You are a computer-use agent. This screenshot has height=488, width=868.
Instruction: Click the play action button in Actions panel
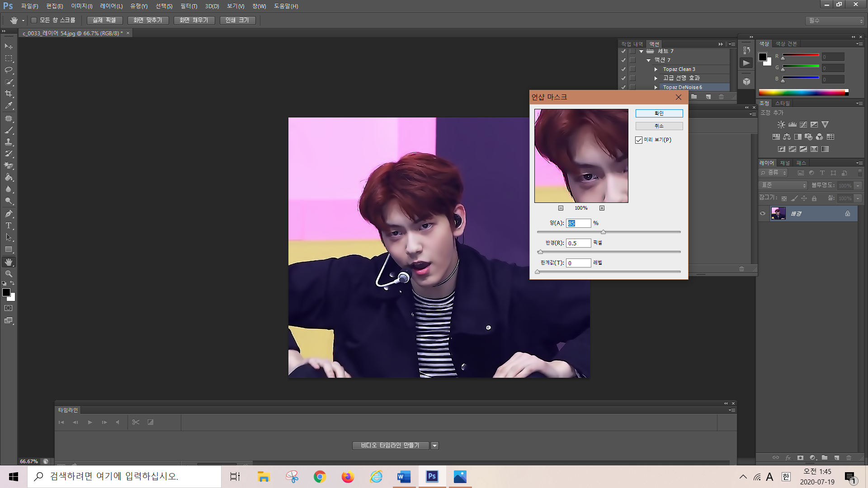pos(746,63)
